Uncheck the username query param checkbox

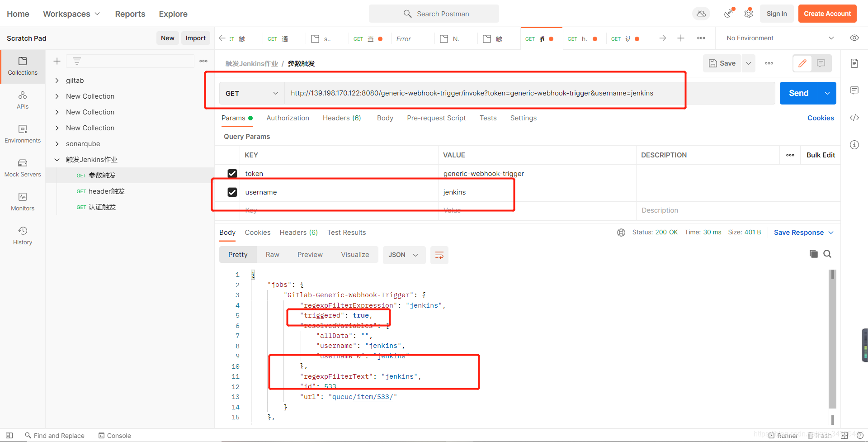[x=232, y=192]
